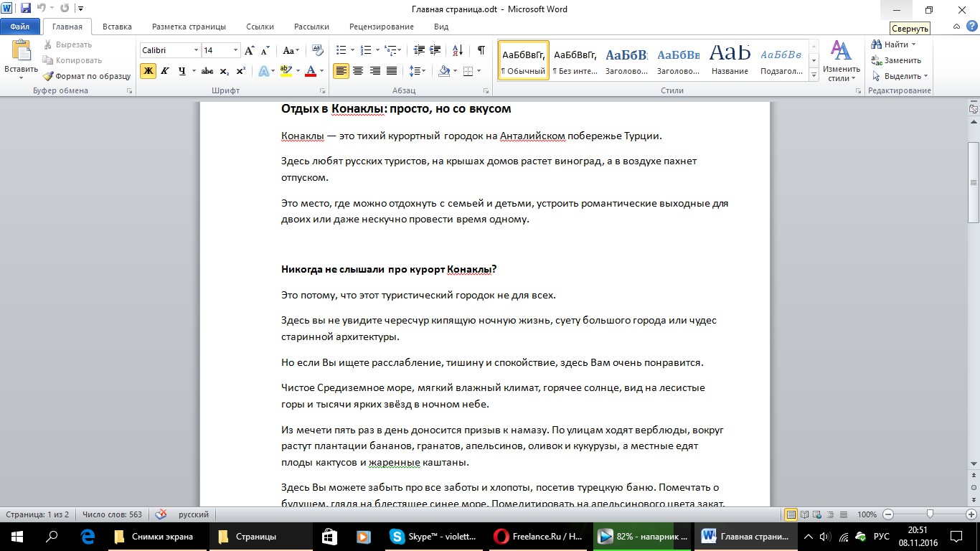Decrease the paragraph indent
The width and height of the screenshot is (980, 551).
[x=418, y=50]
